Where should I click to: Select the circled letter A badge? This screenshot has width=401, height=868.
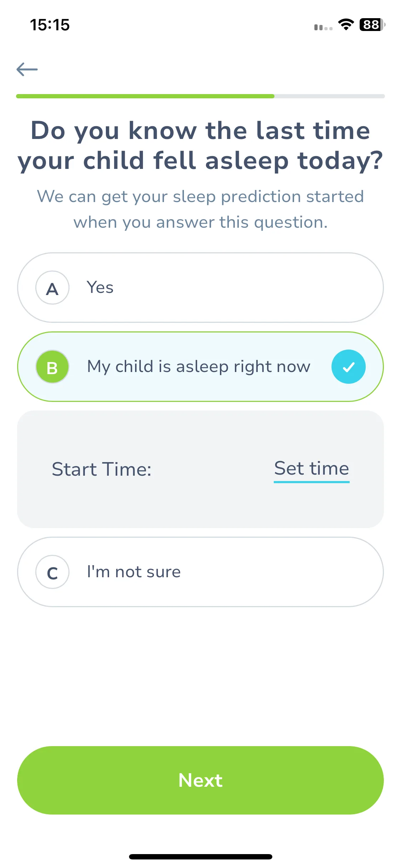pyautogui.click(x=52, y=288)
